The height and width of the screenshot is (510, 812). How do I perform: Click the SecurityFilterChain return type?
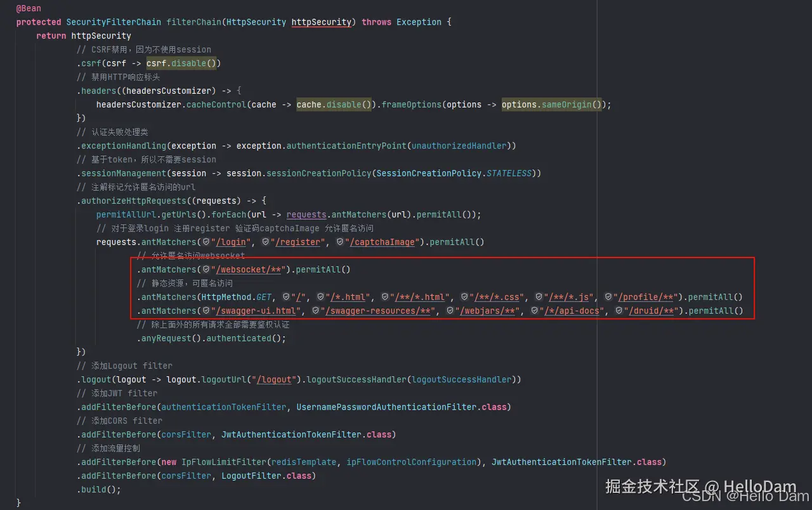pyautogui.click(x=114, y=22)
